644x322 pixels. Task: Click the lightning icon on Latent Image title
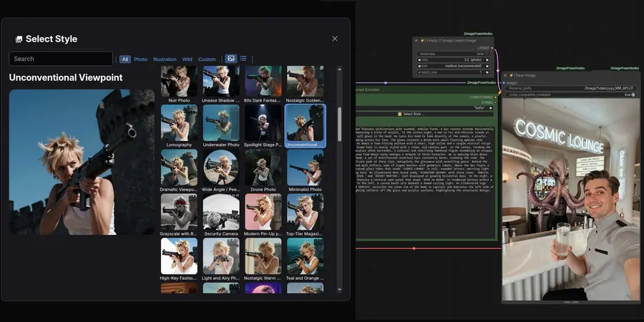tap(422, 41)
